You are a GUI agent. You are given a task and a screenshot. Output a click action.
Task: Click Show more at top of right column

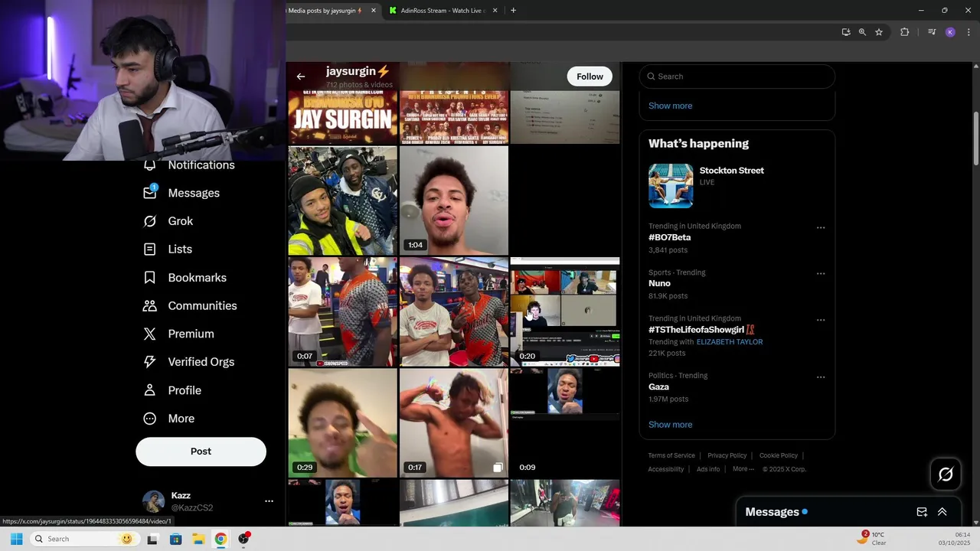coord(670,106)
